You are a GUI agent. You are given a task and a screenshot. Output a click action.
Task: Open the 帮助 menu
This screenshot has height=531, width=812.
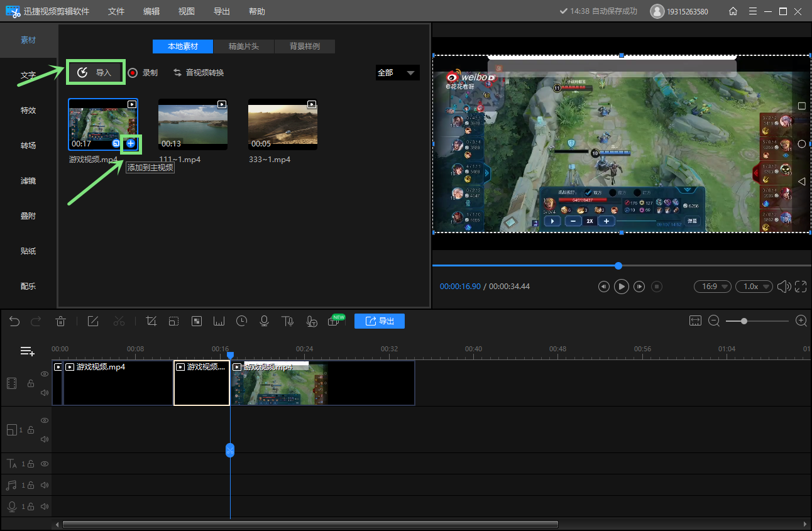point(257,11)
